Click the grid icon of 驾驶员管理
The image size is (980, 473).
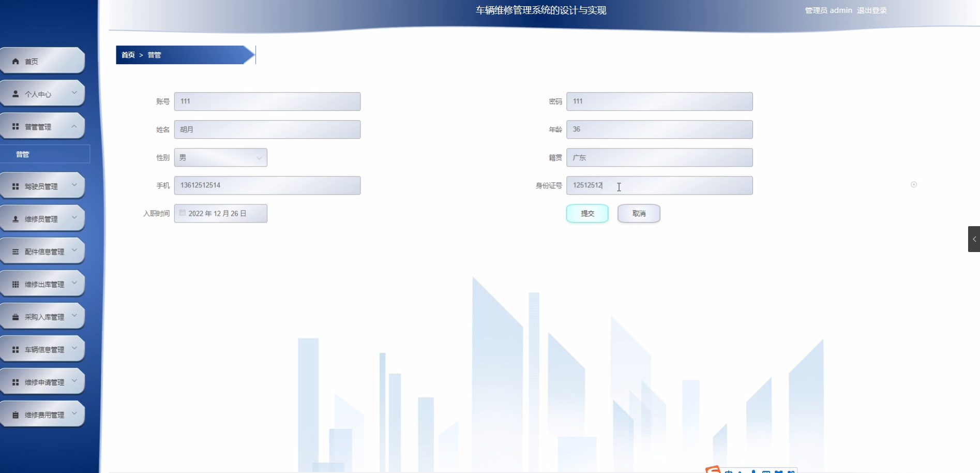[16, 186]
